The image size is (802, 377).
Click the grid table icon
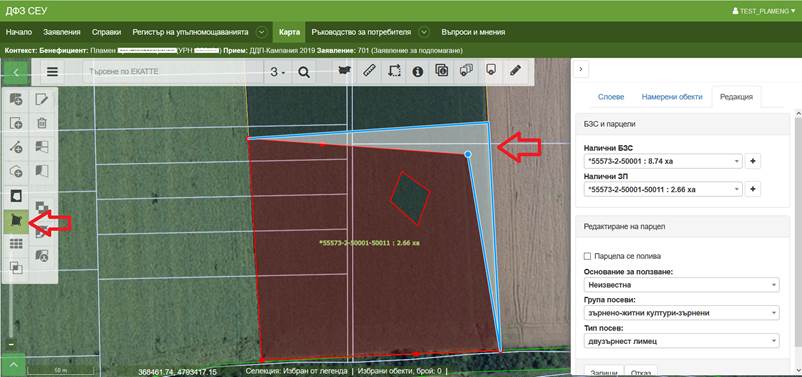pos(16,244)
